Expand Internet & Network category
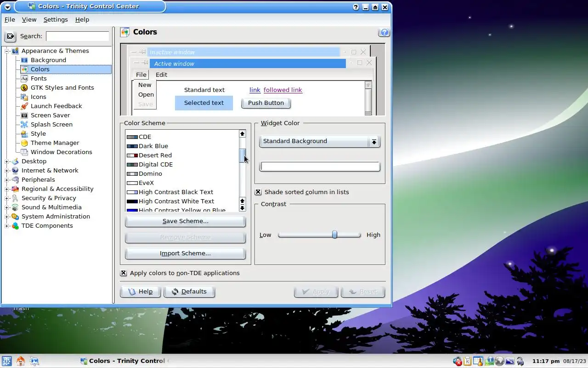The width and height of the screenshot is (588, 368). point(7,170)
